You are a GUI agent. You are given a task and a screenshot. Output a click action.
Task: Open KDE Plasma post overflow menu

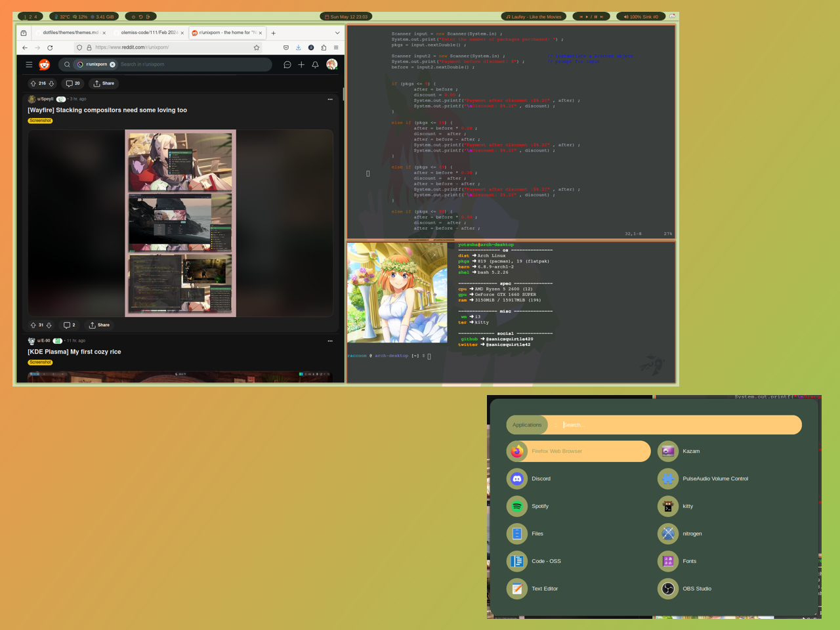pyautogui.click(x=330, y=341)
